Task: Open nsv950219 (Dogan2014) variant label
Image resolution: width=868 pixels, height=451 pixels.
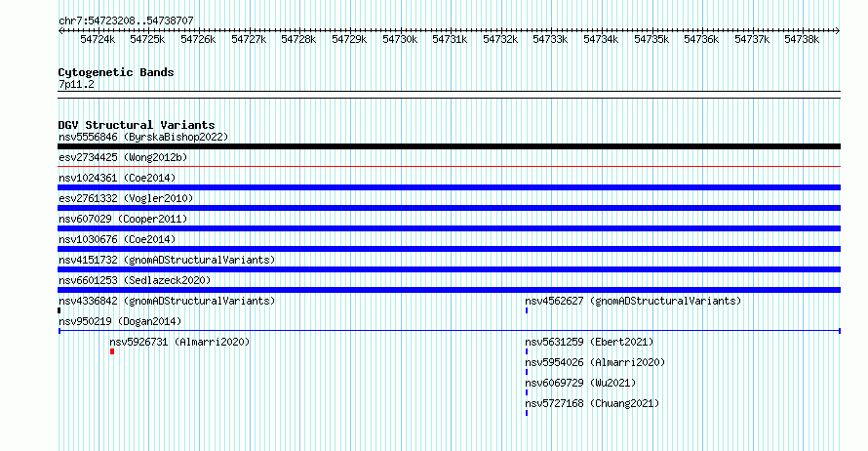Action: (x=120, y=321)
